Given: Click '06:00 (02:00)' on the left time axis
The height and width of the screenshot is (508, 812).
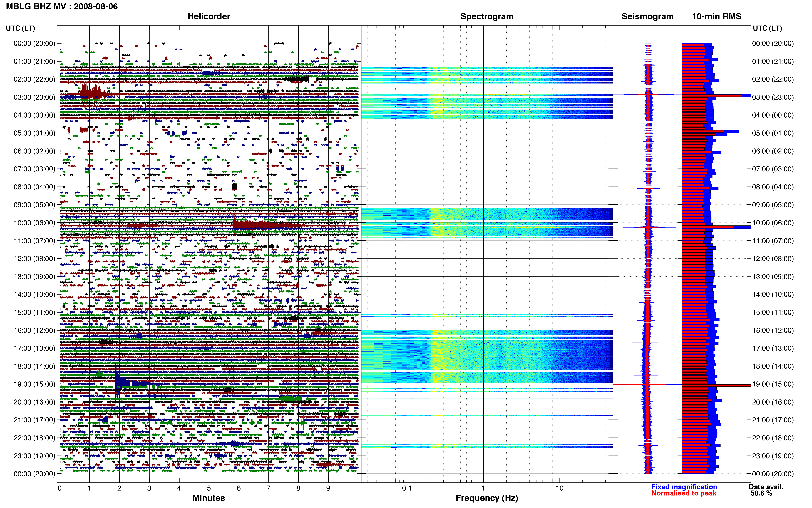Looking at the screenshot, I should coord(34,151).
